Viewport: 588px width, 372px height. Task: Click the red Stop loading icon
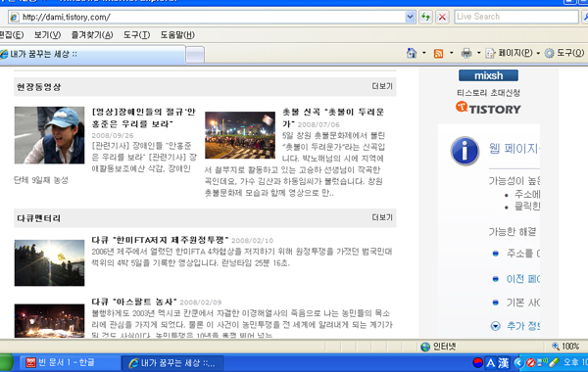442,17
